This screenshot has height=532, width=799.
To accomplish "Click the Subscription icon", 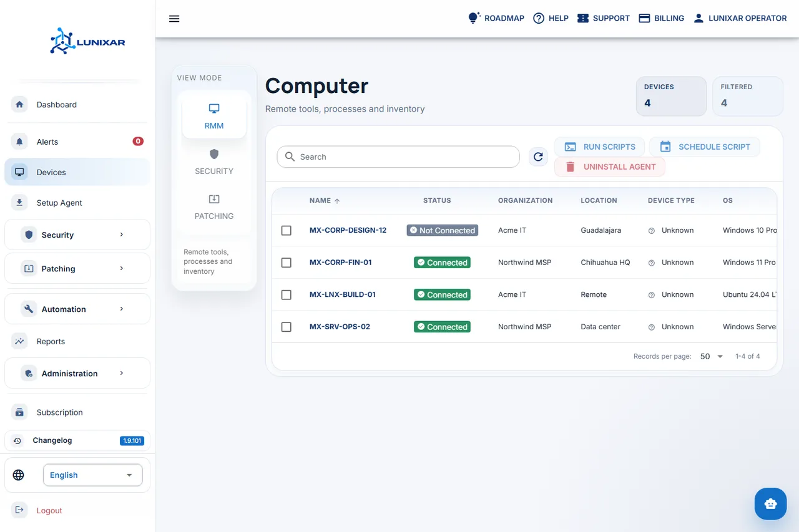I will point(19,412).
